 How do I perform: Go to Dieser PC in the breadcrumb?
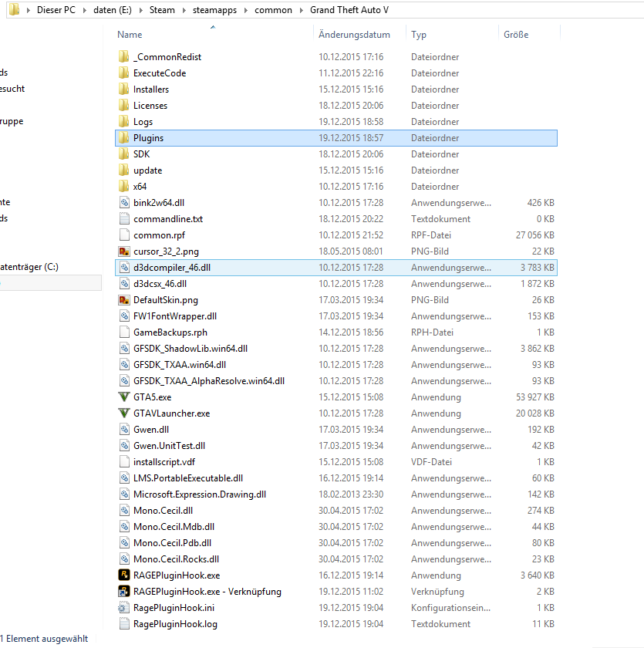tap(56, 10)
